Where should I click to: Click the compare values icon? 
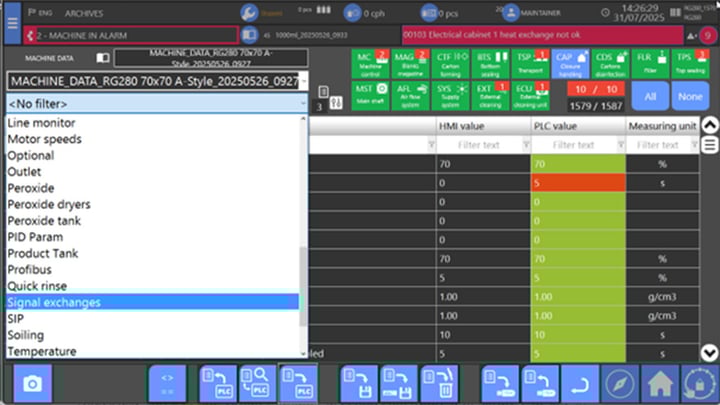[167, 383]
